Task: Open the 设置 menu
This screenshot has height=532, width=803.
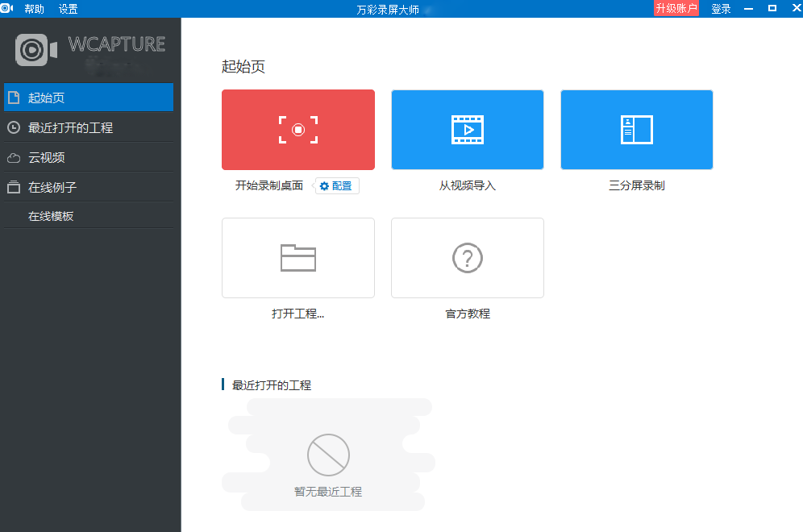Action: 68,9
